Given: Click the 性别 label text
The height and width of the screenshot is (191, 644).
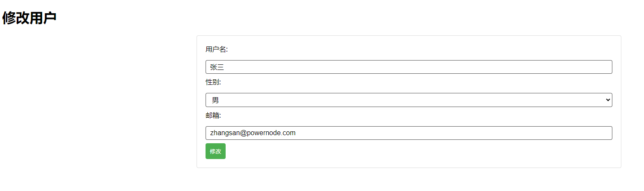Looking at the screenshot, I should click(213, 82).
